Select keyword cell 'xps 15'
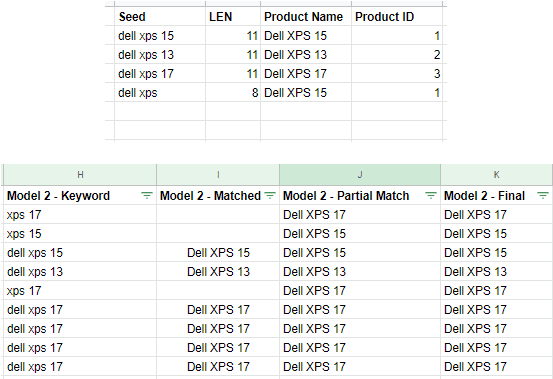 pos(80,234)
